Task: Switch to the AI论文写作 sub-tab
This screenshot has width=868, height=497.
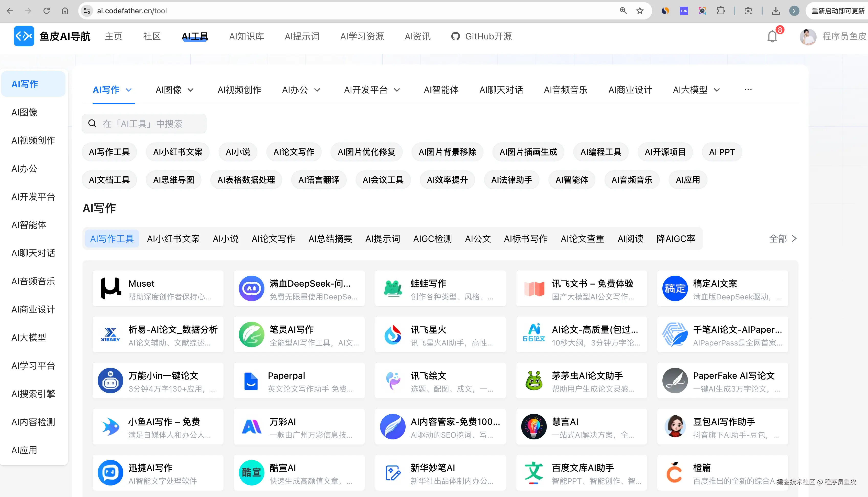Action: click(273, 239)
